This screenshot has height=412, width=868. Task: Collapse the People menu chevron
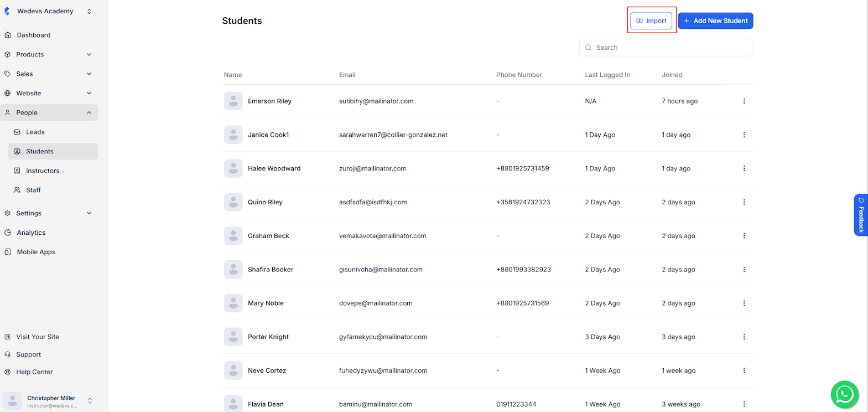pyautogui.click(x=89, y=112)
